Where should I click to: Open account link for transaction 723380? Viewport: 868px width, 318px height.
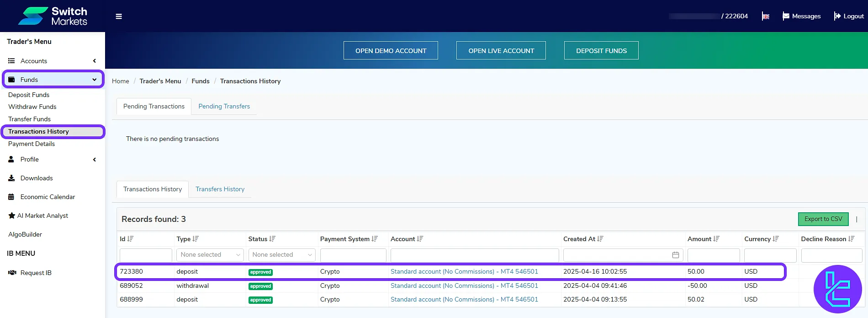coord(464,271)
